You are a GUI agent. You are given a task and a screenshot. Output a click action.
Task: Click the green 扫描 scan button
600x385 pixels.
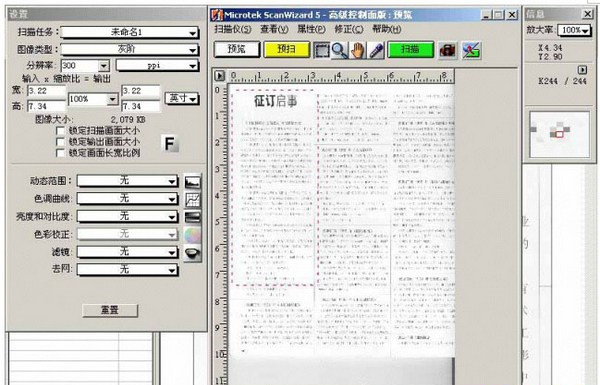tap(411, 50)
